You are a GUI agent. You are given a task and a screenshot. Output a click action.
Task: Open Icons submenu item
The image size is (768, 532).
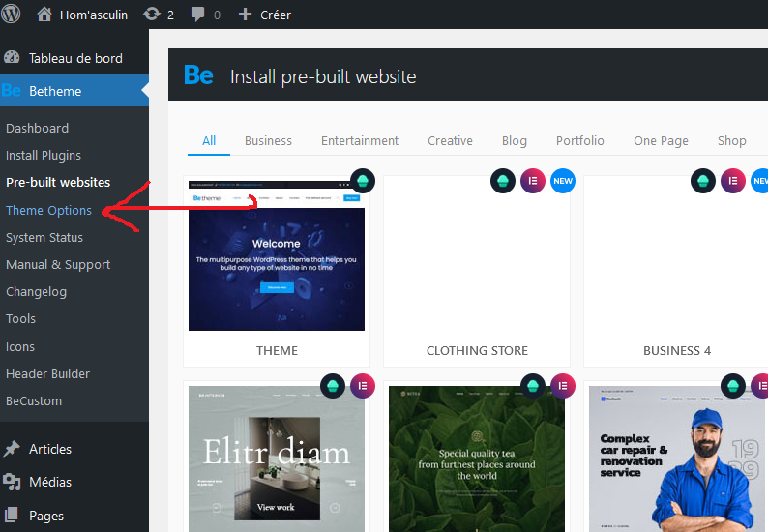tap(20, 347)
